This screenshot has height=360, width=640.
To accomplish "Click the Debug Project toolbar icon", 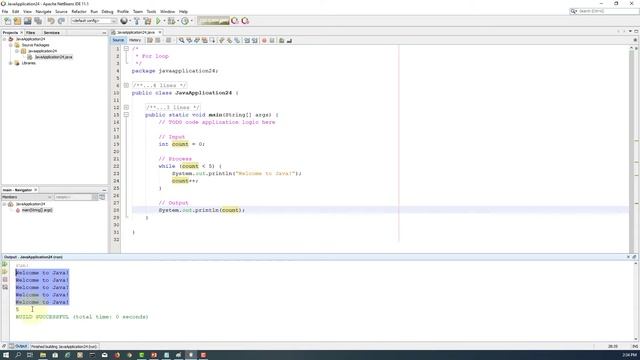I will pos(171,21).
